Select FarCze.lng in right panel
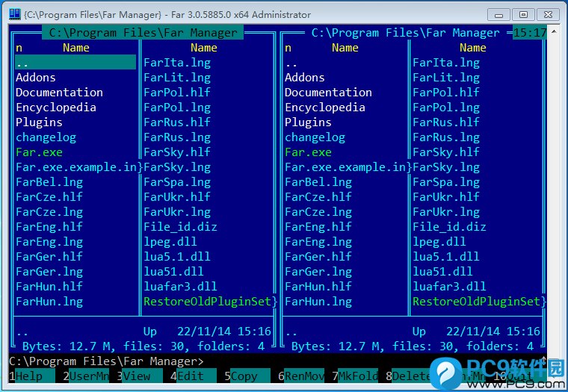 coord(318,212)
